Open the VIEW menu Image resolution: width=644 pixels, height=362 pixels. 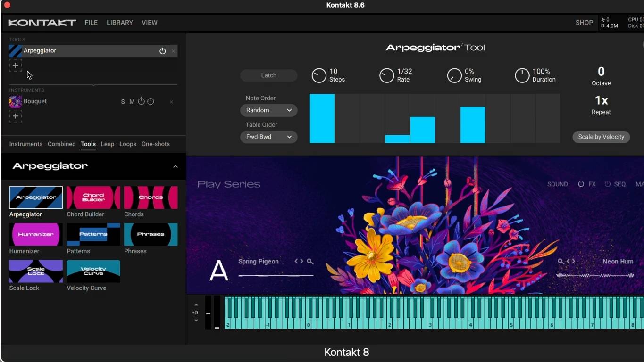150,23
